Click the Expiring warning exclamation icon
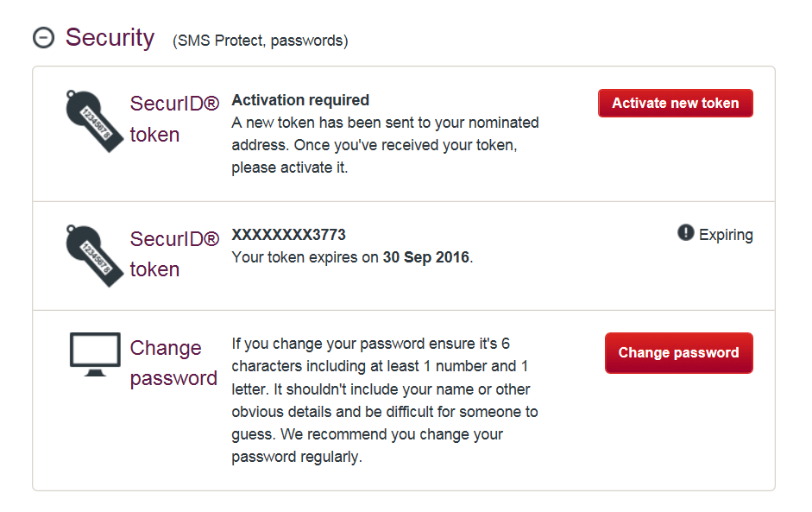This screenshot has width=812, height=512. tap(686, 232)
